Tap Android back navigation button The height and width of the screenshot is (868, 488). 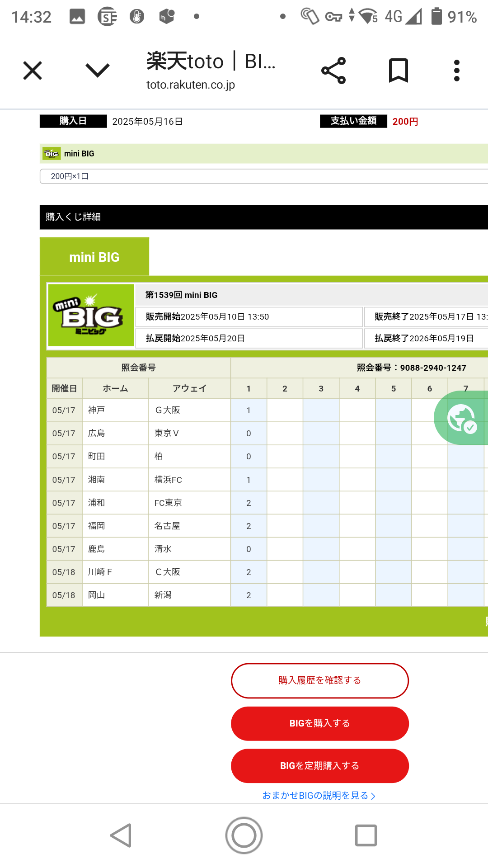121,835
